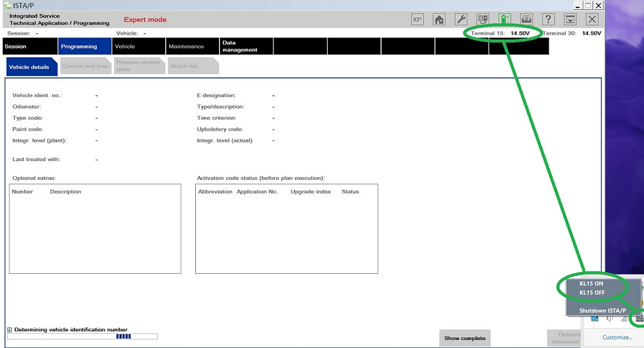
Task: Click the Integr. level (plant) label
Action: 39,140
